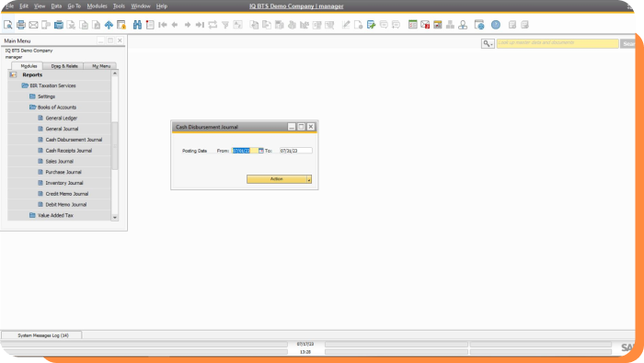Click the Launch Application blue arrows icon

(109, 25)
